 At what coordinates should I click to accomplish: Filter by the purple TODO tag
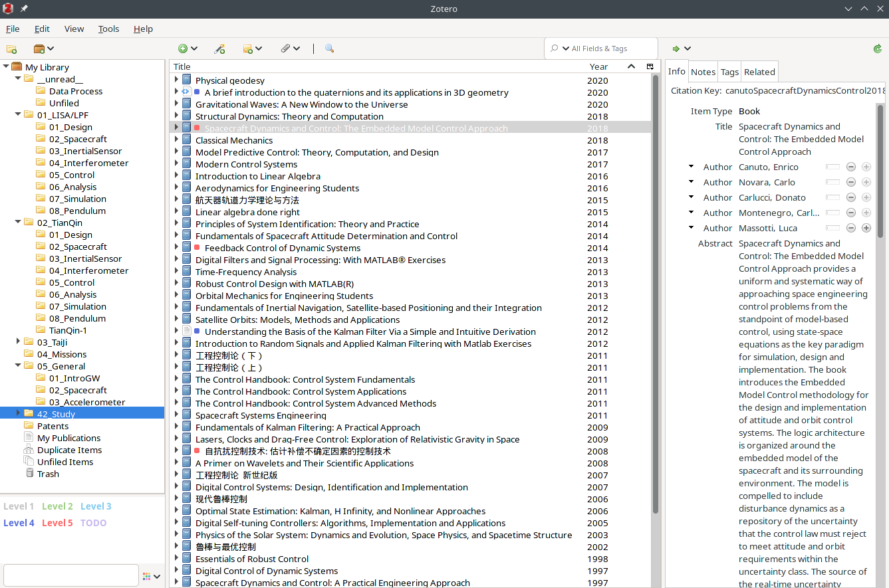(x=93, y=523)
